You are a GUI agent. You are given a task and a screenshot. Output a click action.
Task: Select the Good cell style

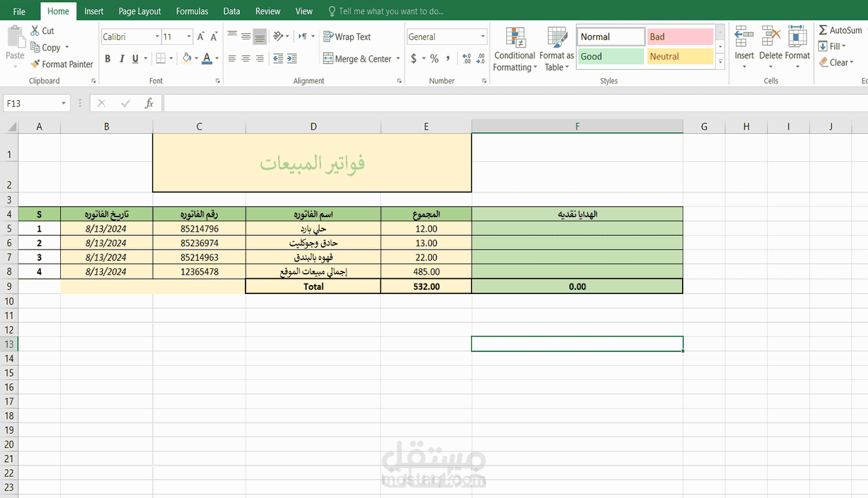point(610,55)
